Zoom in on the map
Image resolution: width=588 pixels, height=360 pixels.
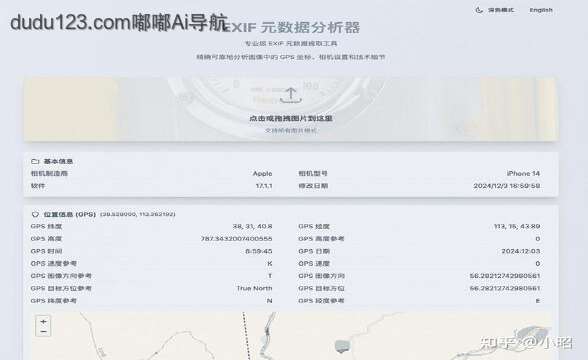click(x=44, y=322)
